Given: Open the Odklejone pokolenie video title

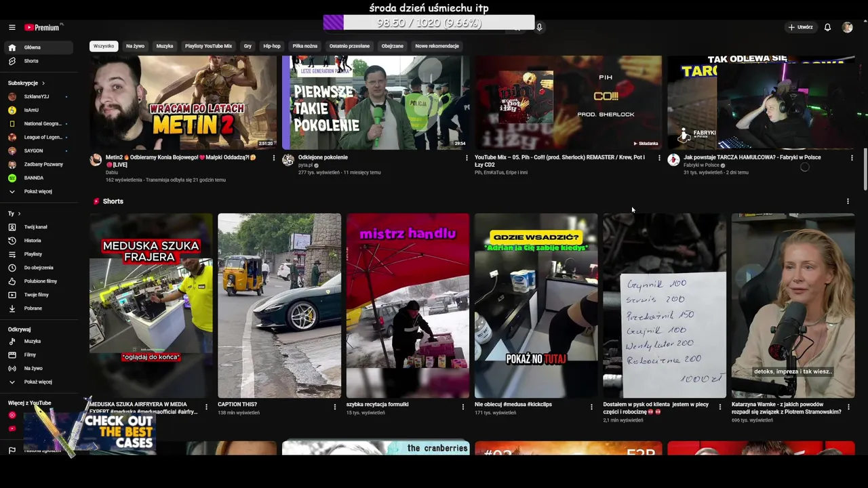Looking at the screenshot, I should 323,157.
